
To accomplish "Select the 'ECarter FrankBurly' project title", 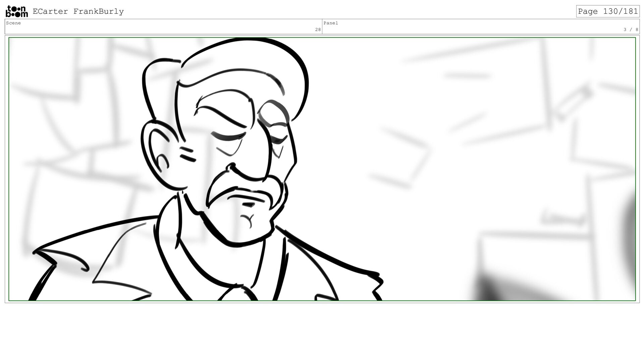I will [78, 11].
